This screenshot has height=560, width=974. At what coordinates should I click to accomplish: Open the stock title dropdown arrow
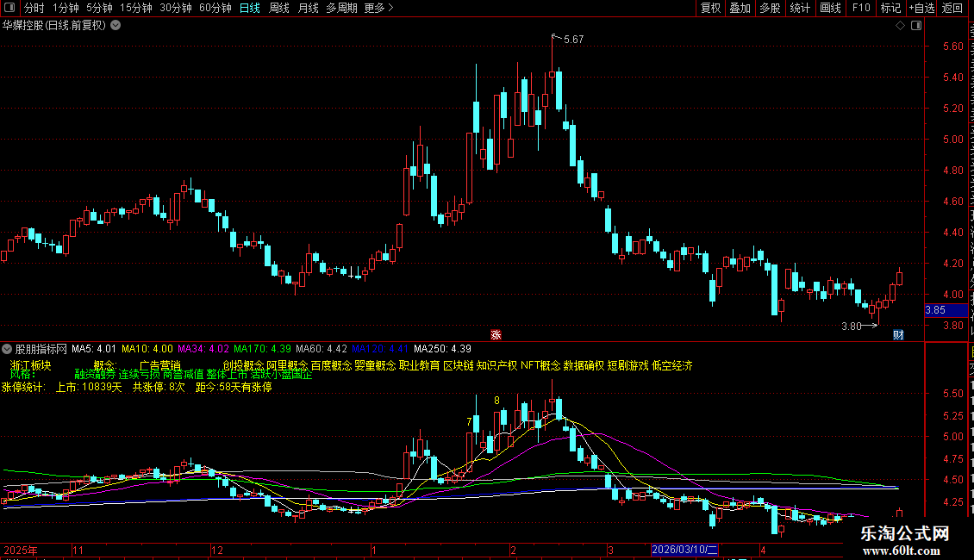[116, 25]
